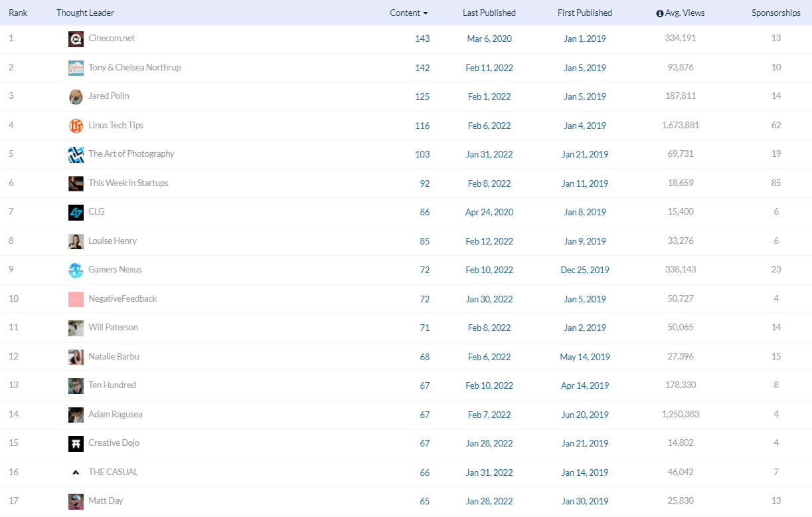Click the Gamers Nexus logo icon

76,270
